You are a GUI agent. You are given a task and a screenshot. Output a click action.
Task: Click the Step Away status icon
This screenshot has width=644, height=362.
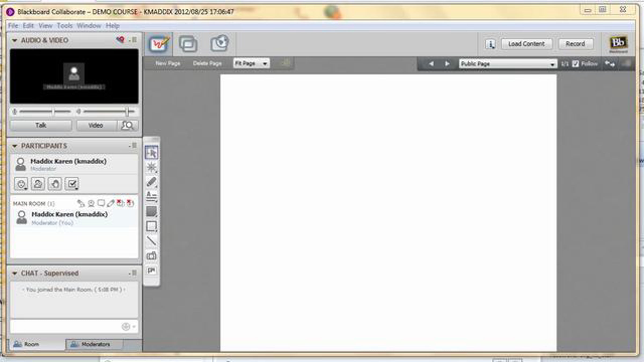coord(38,184)
